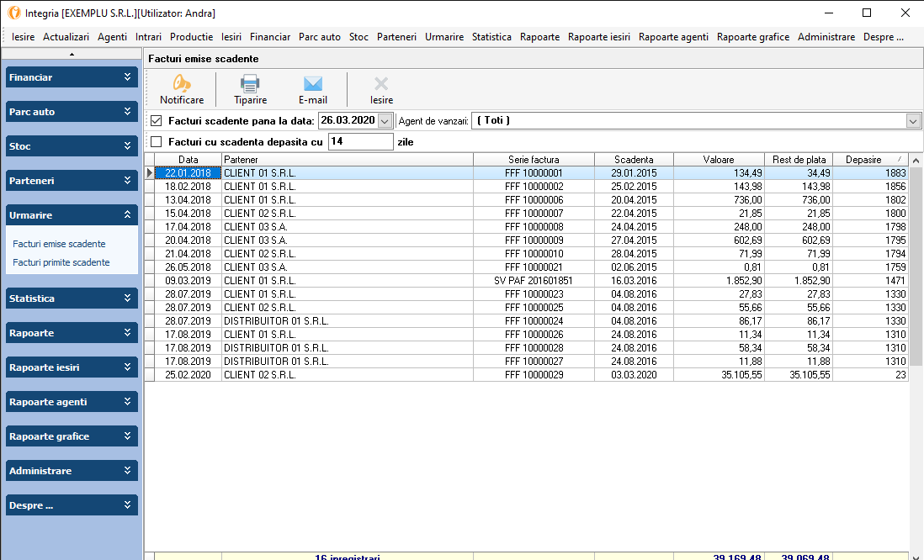The image size is (924, 560).
Task: Enable Facturi cu scadenta depasita checkbox
Action: point(156,142)
